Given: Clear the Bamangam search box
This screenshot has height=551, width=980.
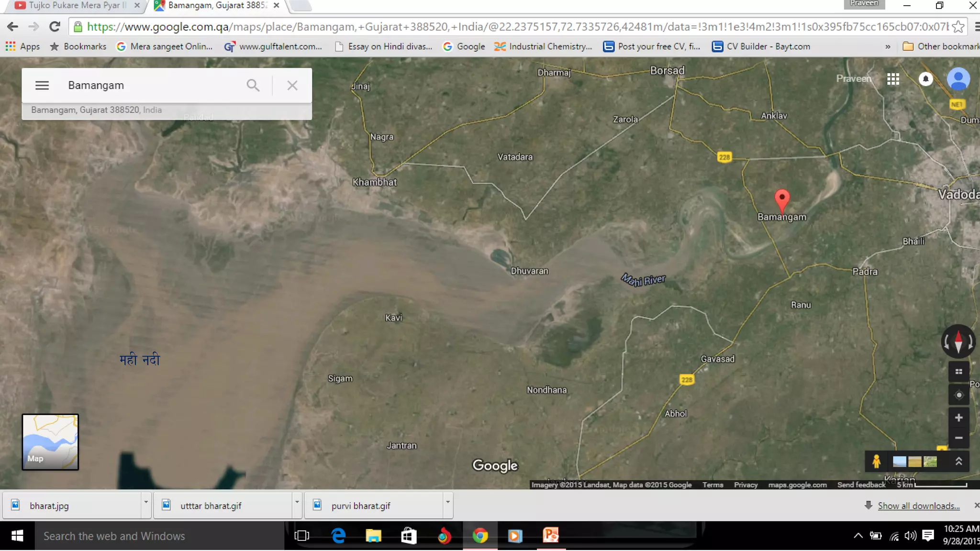Looking at the screenshot, I should tap(292, 85).
